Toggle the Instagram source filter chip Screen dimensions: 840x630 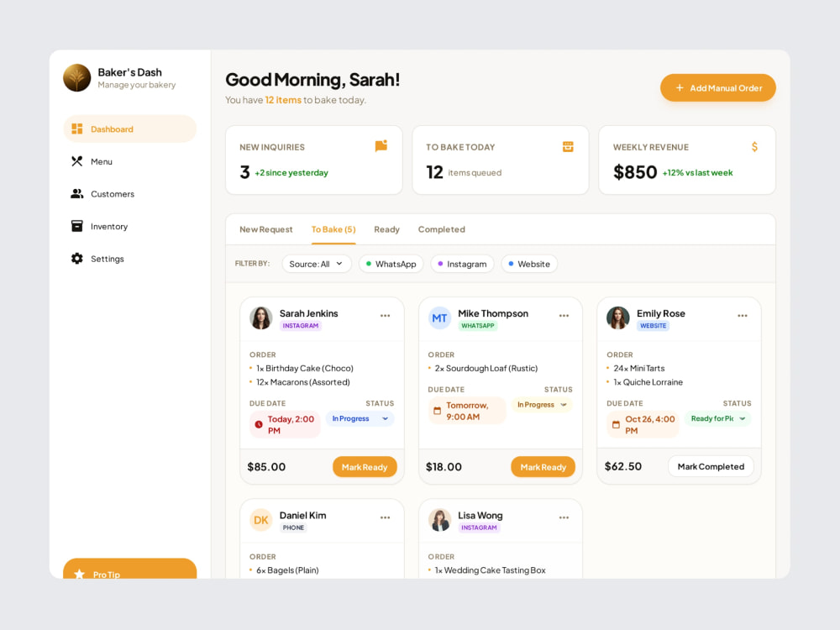coord(462,264)
